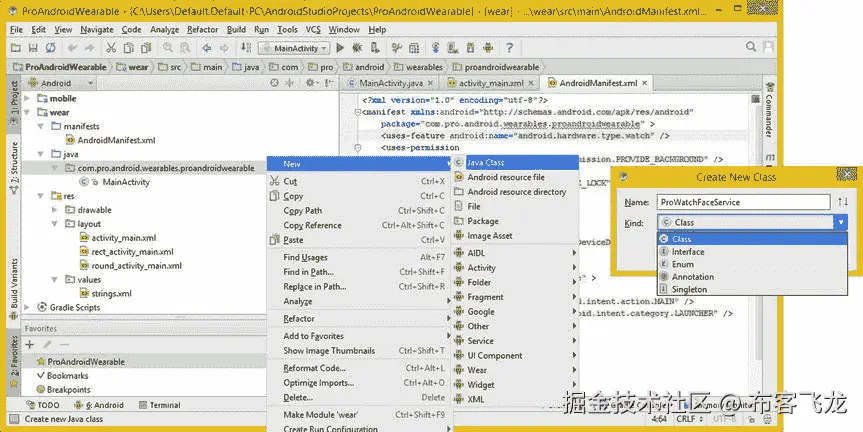The image size is (863, 432).
Task: Click the navigate Back arrow icon
Action: [x=206, y=48]
